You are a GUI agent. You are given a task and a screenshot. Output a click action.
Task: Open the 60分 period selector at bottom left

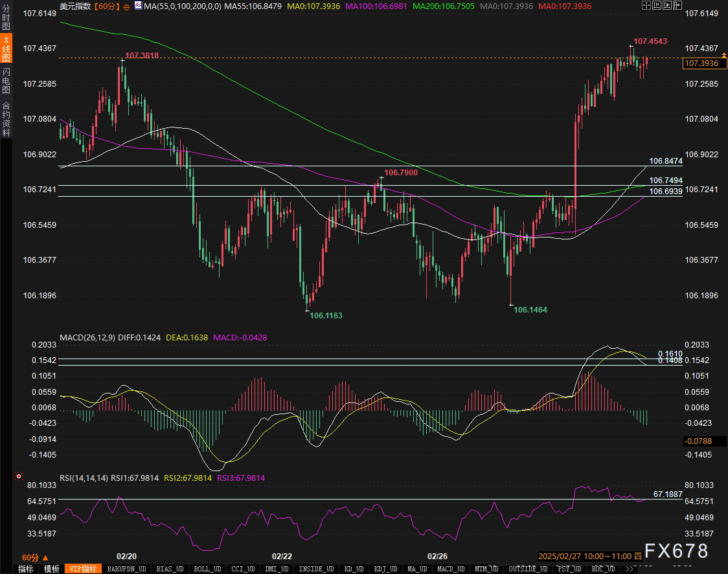point(35,558)
